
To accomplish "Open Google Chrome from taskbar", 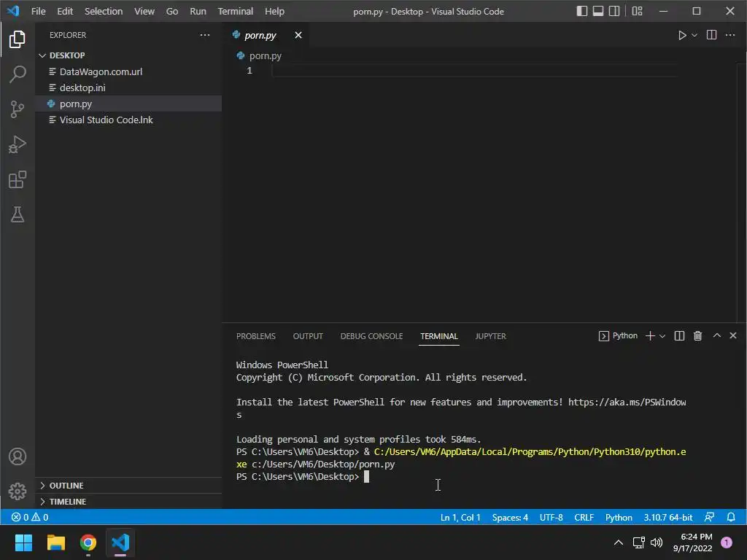I will (88, 542).
